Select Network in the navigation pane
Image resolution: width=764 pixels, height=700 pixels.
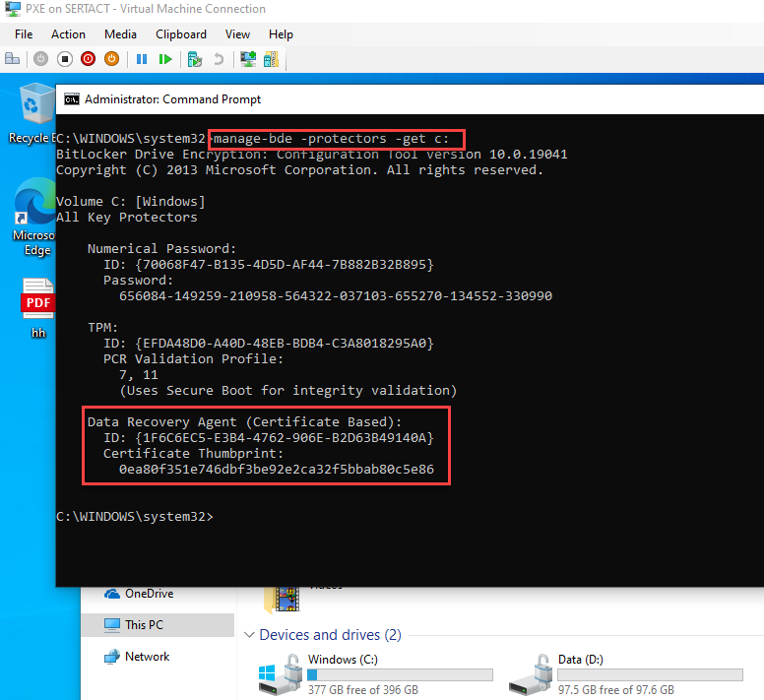click(147, 657)
